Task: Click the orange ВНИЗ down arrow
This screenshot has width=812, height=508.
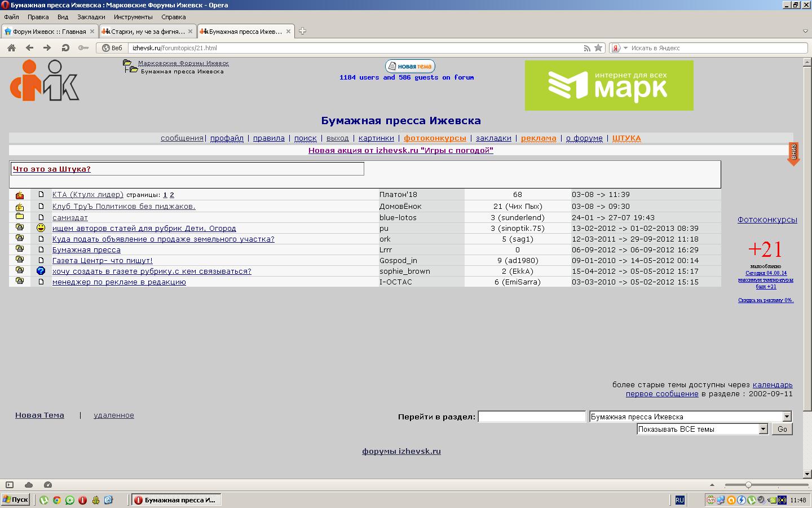Action: [x=793, y=154]
